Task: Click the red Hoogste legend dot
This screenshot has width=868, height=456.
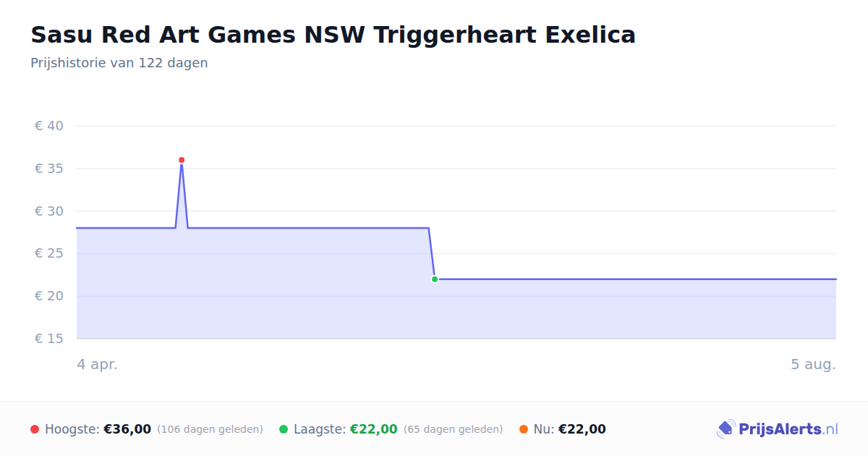Action: [35, 429]
